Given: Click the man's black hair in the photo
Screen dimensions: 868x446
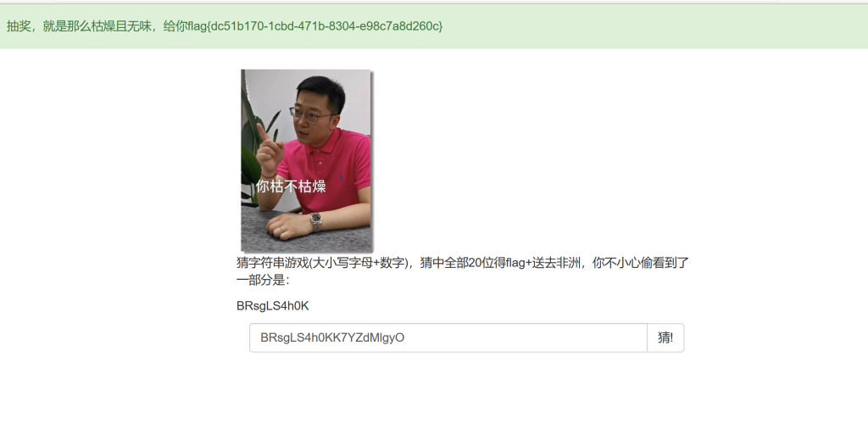Looking at the screenshot, I should (321, 91).
